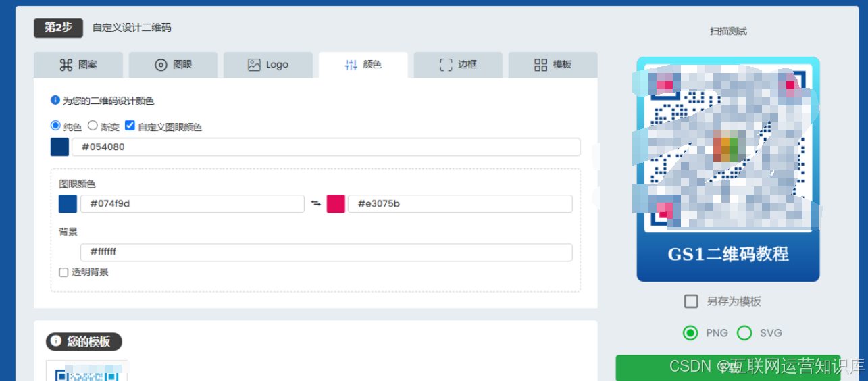Select the 渐变 gradient radio
The image size is (868, 381).
[93, 126]
